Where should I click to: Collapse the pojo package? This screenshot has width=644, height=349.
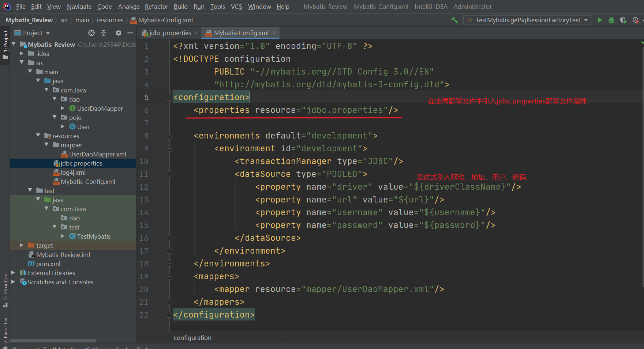[55, 117]
